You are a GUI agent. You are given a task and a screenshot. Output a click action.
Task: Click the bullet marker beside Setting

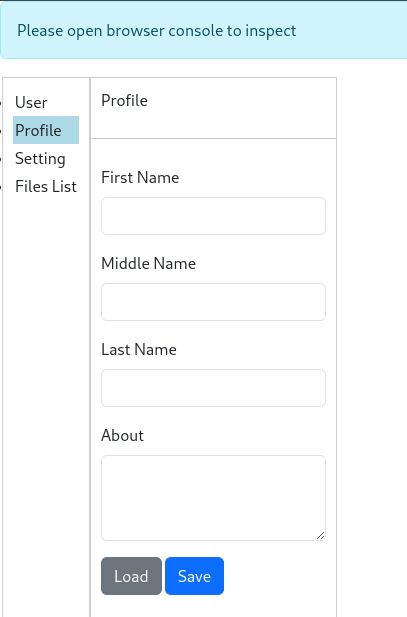click(x=1, y=159)
